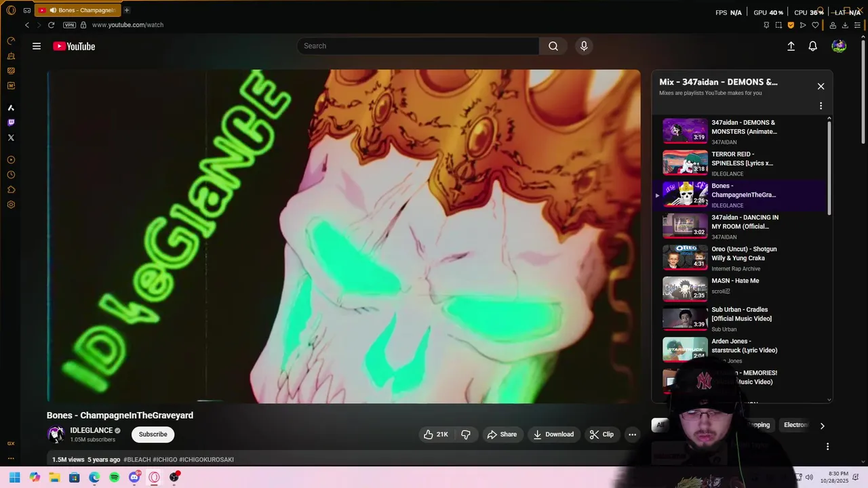The width and height of the screenshot is (868, 488).
Task: Open YouTube notifications bell
Action: pyautogui.click(x=812, y=46)
